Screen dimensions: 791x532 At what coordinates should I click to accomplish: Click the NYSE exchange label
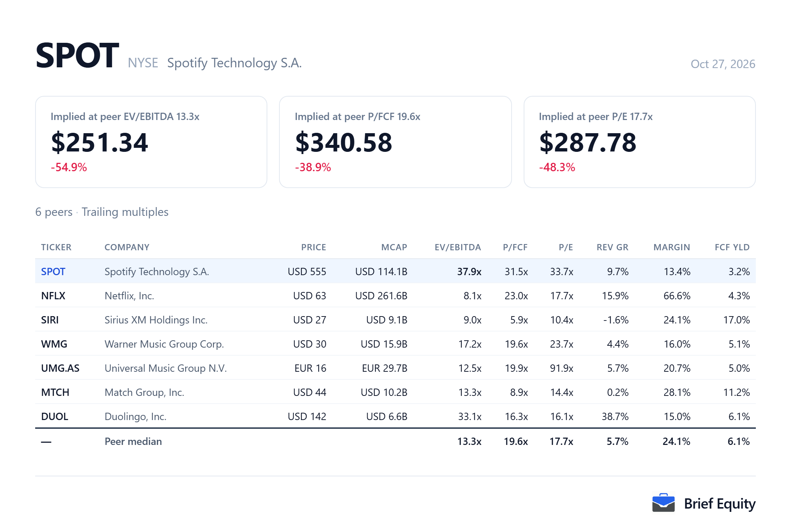pyautogui.click(x=143, y=63)
